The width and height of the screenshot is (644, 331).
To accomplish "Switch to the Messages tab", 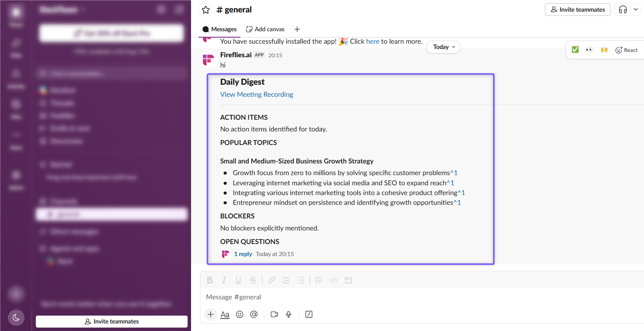I will tap(219, 29).
